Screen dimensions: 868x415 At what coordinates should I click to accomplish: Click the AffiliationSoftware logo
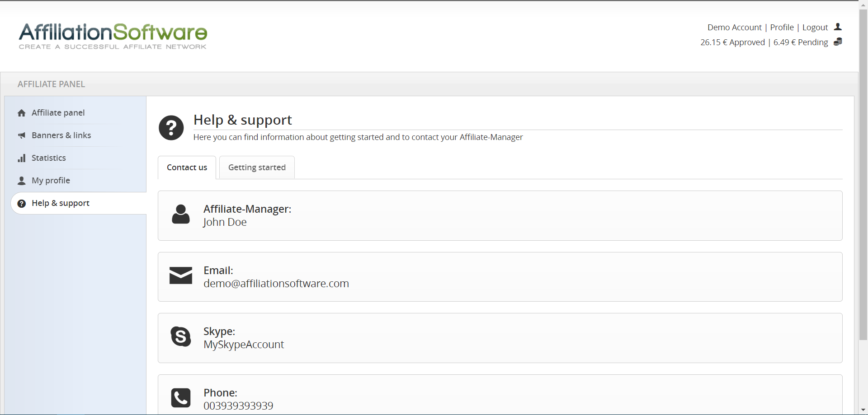pyautogui.click(x=113, y=36)
